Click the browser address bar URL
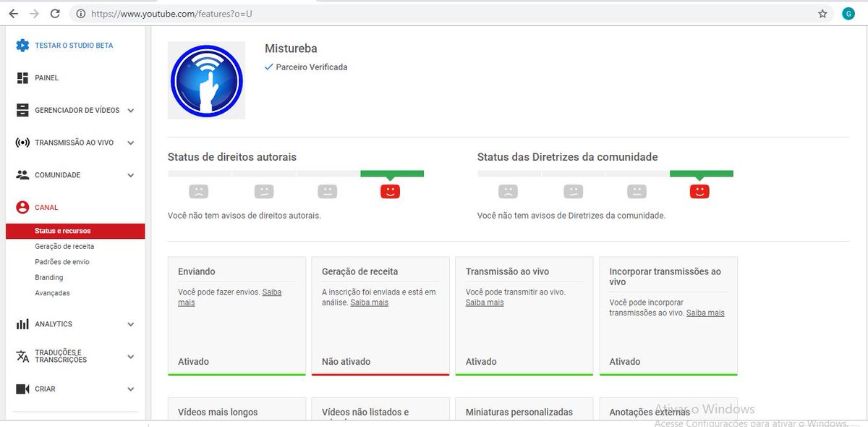The height and width of the screenshot is (427, 868). tap(171, 14)
